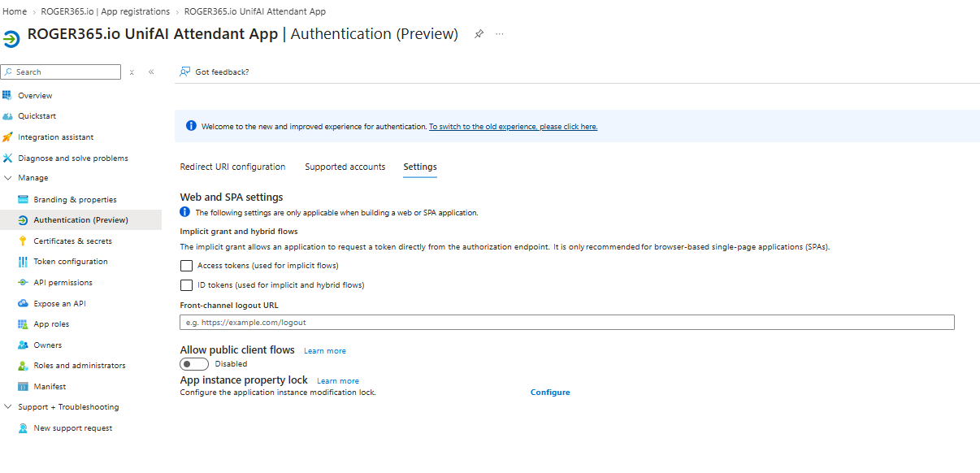
Task: Click the Token configuration bars icon
Action: (23, 262)
